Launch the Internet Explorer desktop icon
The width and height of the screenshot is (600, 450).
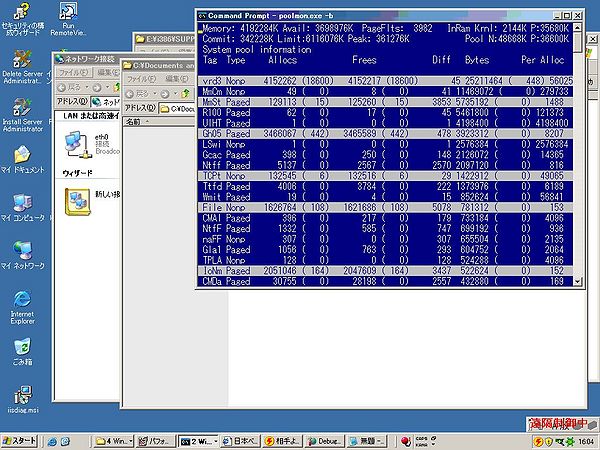click(22, 307)
